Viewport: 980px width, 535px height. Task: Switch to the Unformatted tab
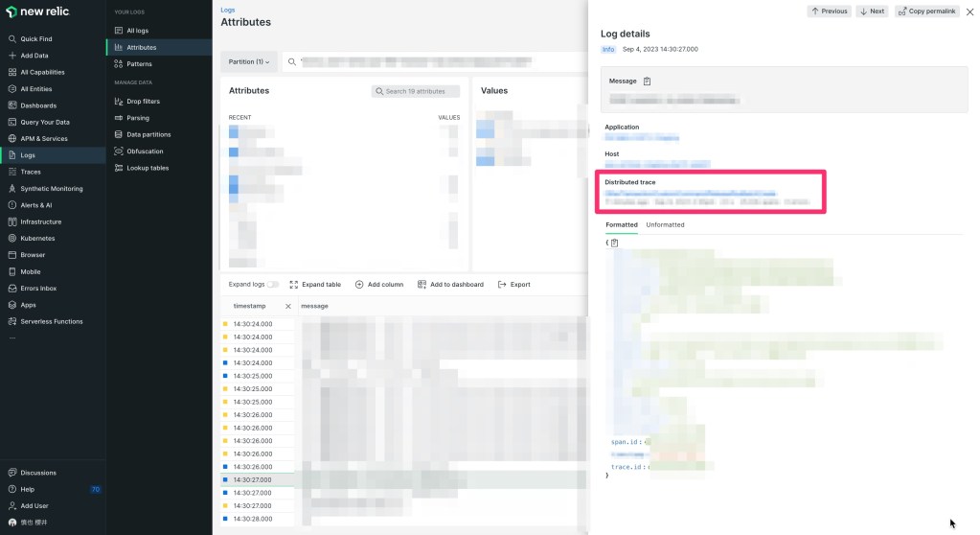[665, 224]
